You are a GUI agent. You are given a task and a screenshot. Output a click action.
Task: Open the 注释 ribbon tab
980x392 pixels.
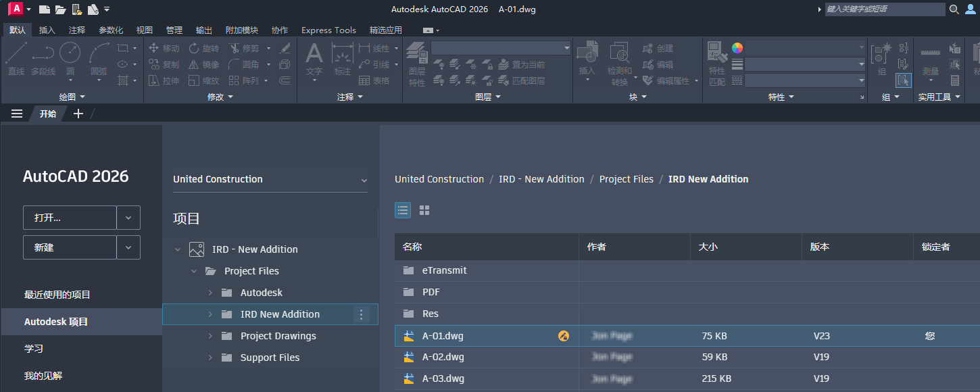77,30
